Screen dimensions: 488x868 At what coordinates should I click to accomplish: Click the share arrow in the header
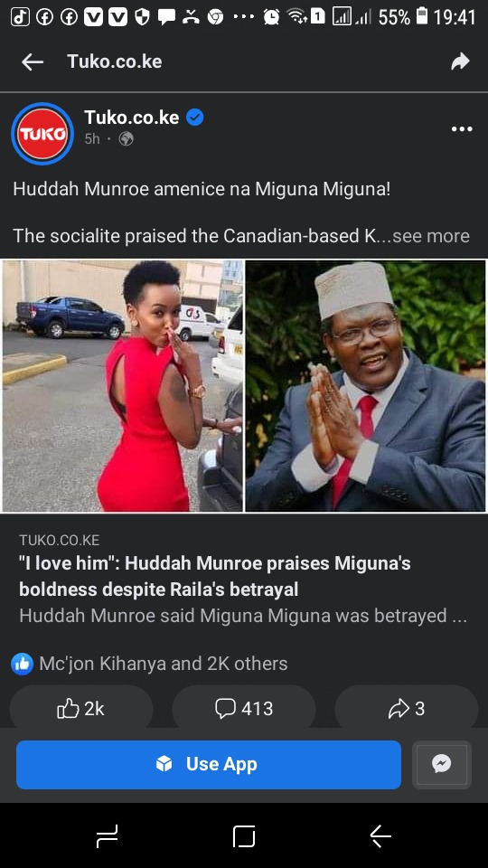pos(460,61)
